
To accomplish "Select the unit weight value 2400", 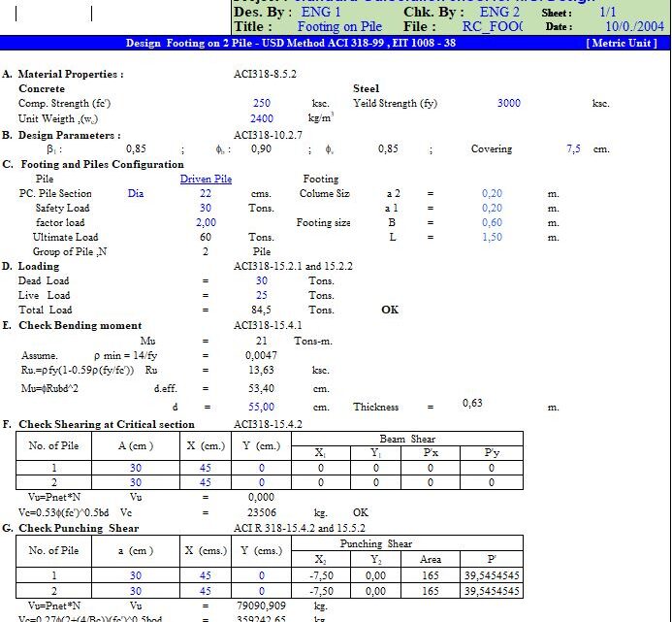I will point(262,118).
